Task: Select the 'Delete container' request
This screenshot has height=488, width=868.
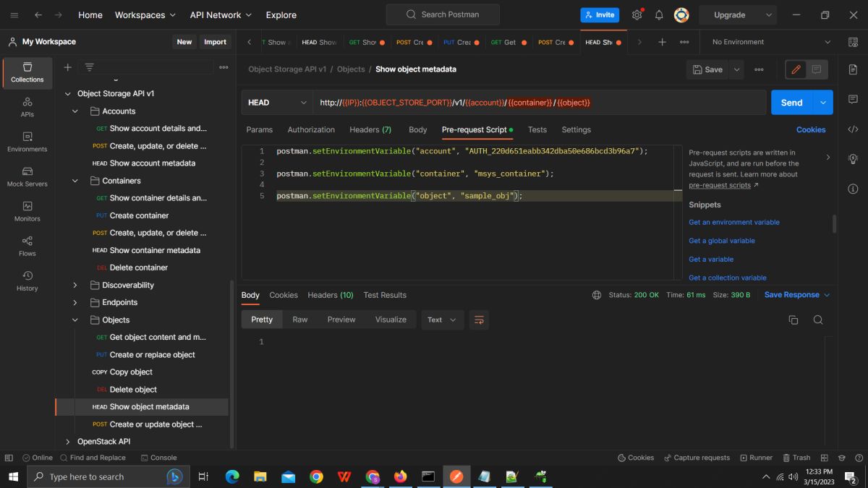Action: coord(139,267)
